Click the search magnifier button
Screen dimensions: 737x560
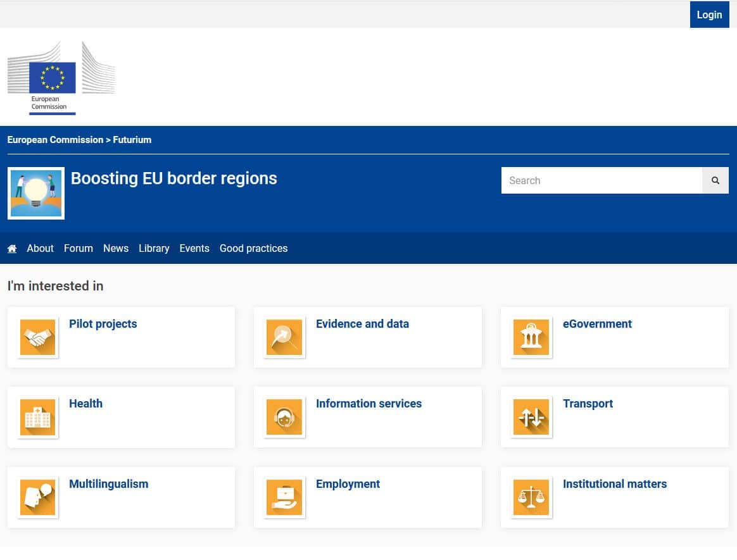pyautogui.click(x=715, y=180)
